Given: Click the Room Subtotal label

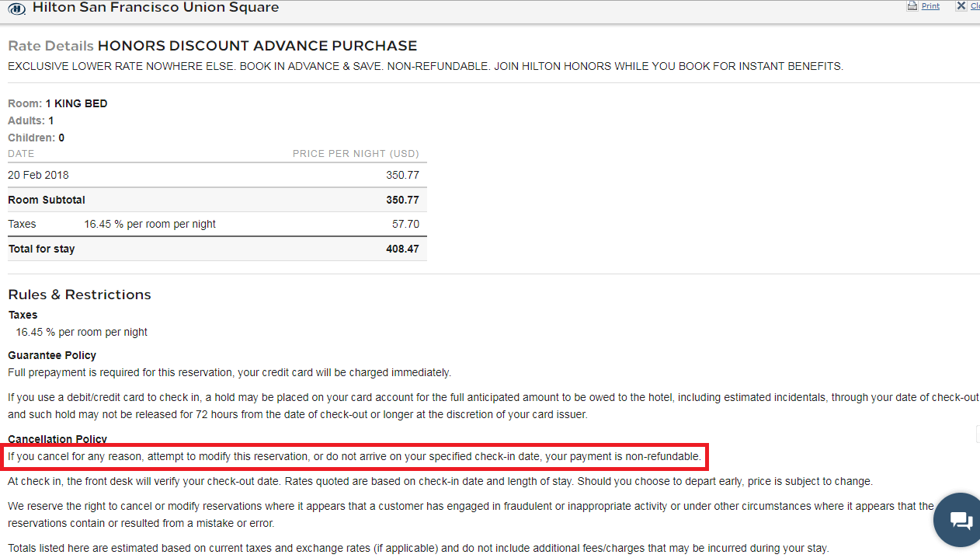Looking at the screenshot, I should [47, 200].
